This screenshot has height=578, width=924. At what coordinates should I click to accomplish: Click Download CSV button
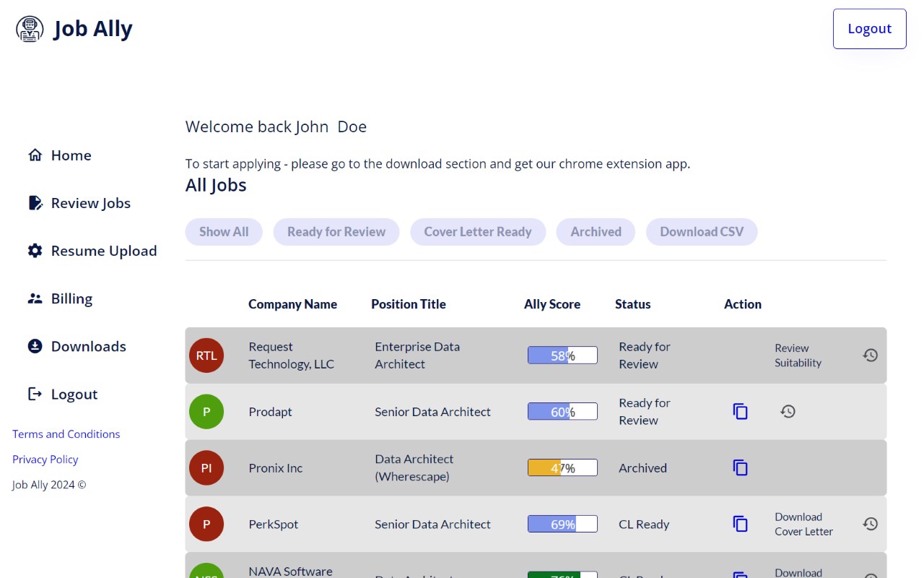pyautogui.click(x=702, y=232)
